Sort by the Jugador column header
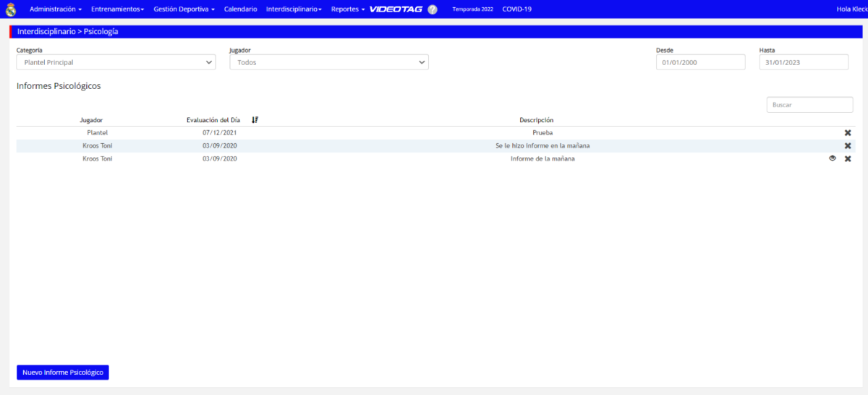Screen dimensions: 868x395 click(x=91, y=120)
